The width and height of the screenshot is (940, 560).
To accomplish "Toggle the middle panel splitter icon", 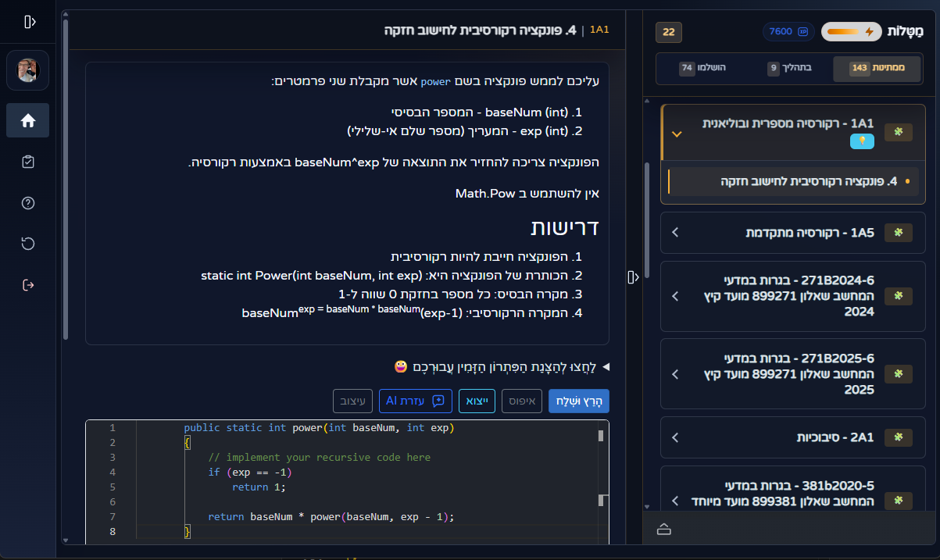I will tap(634, 276).
